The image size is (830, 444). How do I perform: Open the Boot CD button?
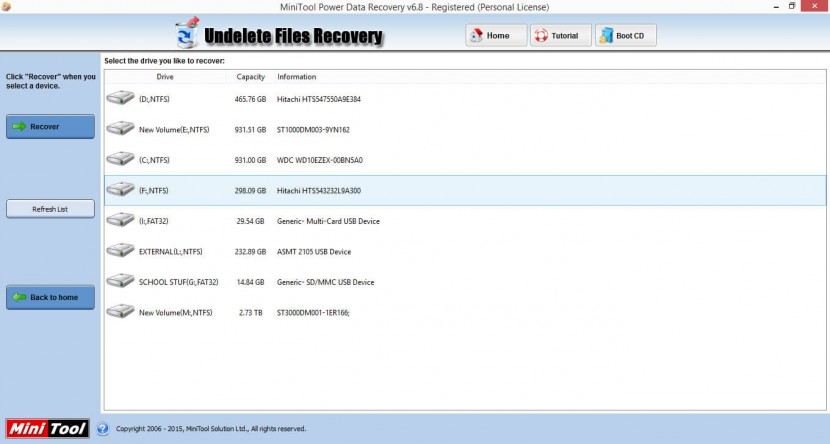click(x=626, y=35)
